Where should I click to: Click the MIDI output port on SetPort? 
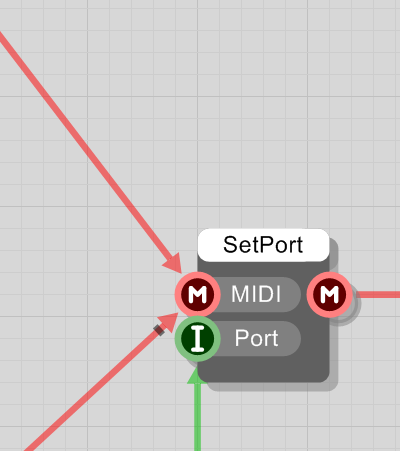click(x=329, y=294)
